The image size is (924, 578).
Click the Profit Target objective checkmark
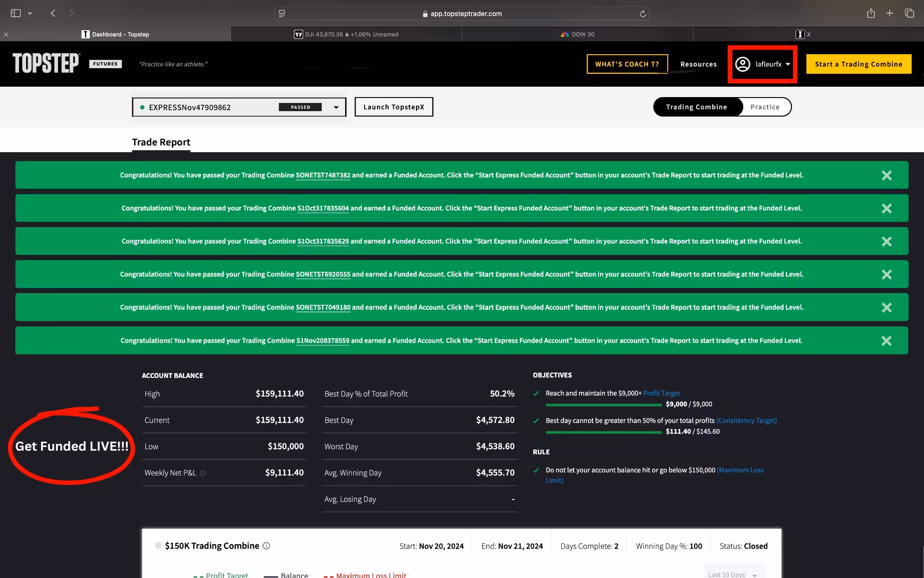pyautogui.click(x=536, y=393)
